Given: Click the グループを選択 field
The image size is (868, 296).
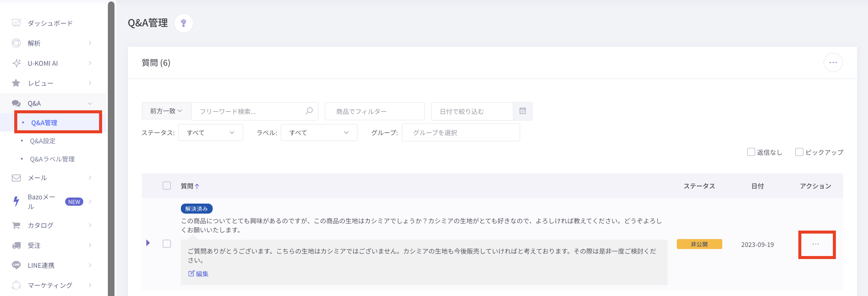Looking at the screenshot, I should 461,132.
